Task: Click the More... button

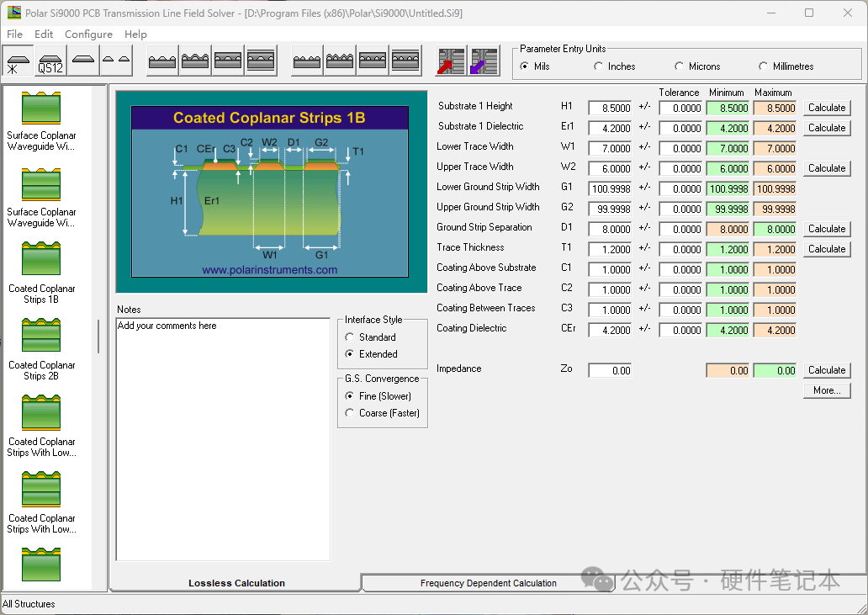Action: point(827,390)
